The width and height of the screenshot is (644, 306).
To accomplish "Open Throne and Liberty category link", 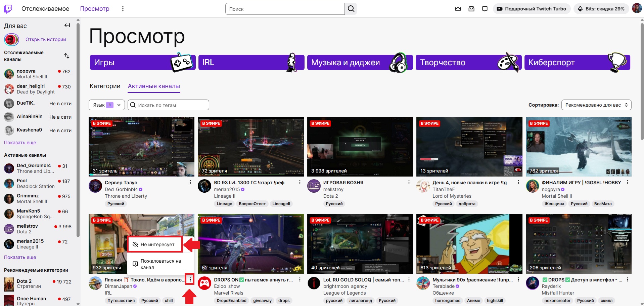I will (x=126, y=196).
